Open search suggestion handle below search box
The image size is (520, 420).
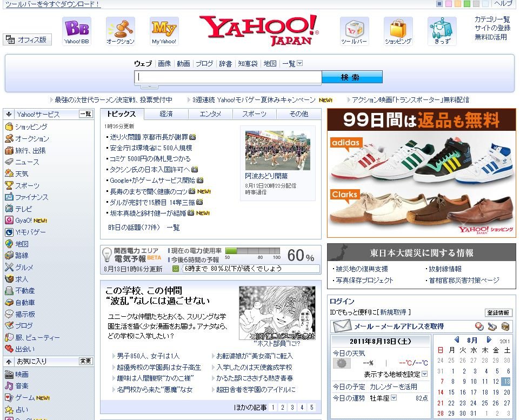pyautogui.click(x=150, y=87)
